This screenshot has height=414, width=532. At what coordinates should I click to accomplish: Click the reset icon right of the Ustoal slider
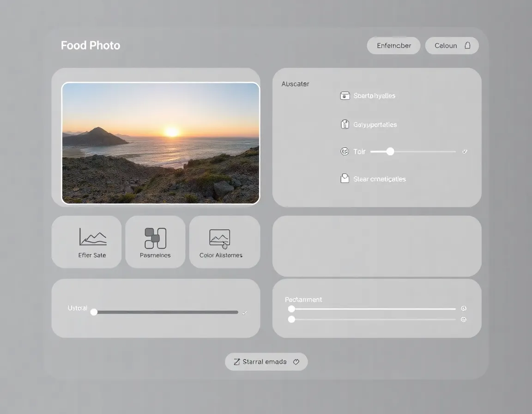(x=245, y=312)
